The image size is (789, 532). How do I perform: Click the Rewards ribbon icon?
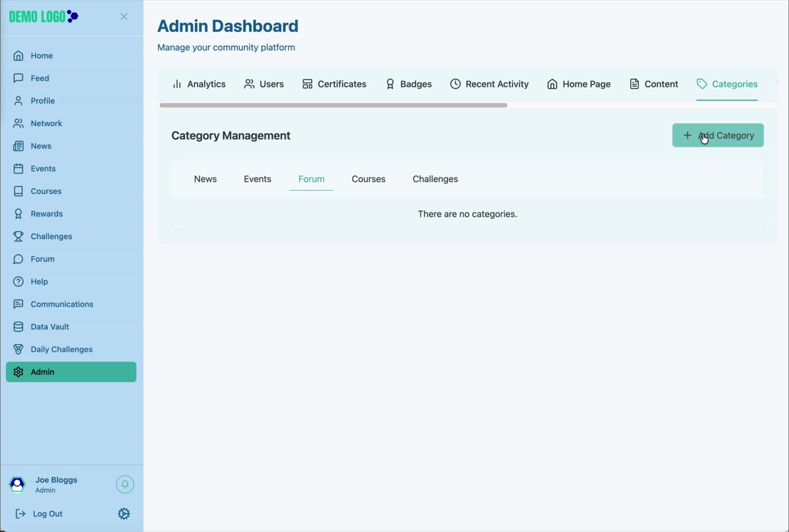click(19, 214)
